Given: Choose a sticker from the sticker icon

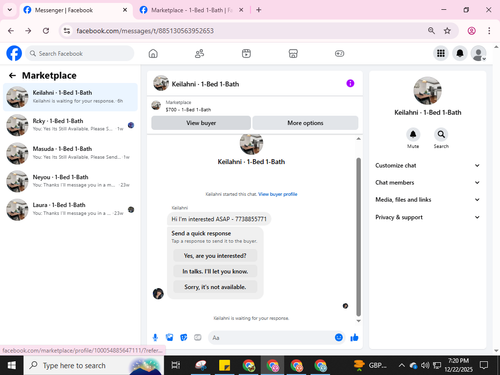Looking at the screenshot, I should pos(184,338).
